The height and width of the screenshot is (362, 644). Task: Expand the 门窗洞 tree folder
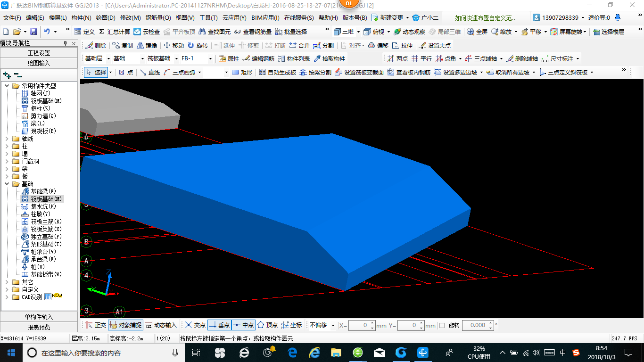coord(7,161)
